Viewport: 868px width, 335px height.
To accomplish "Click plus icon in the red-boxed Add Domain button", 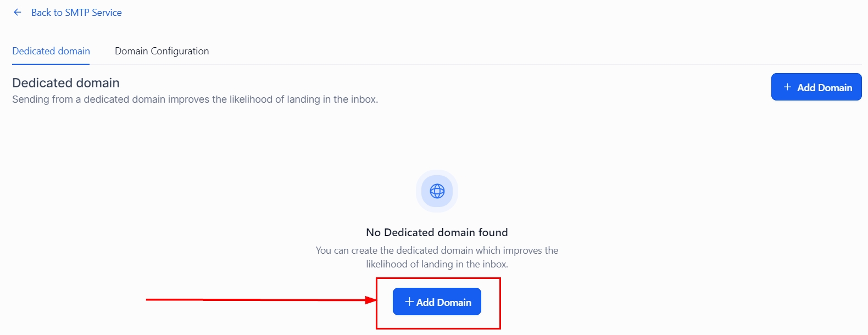I will click(x=409, y=302).
